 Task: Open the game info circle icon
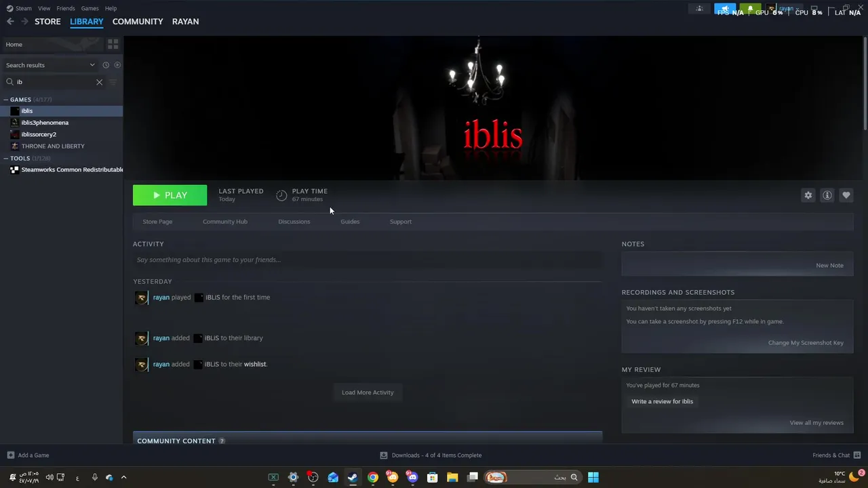tap(827, 195)
